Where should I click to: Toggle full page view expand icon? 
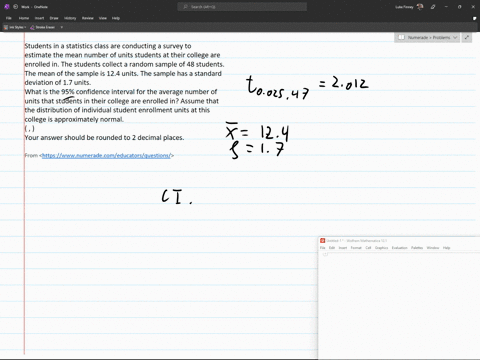[467, 37]
